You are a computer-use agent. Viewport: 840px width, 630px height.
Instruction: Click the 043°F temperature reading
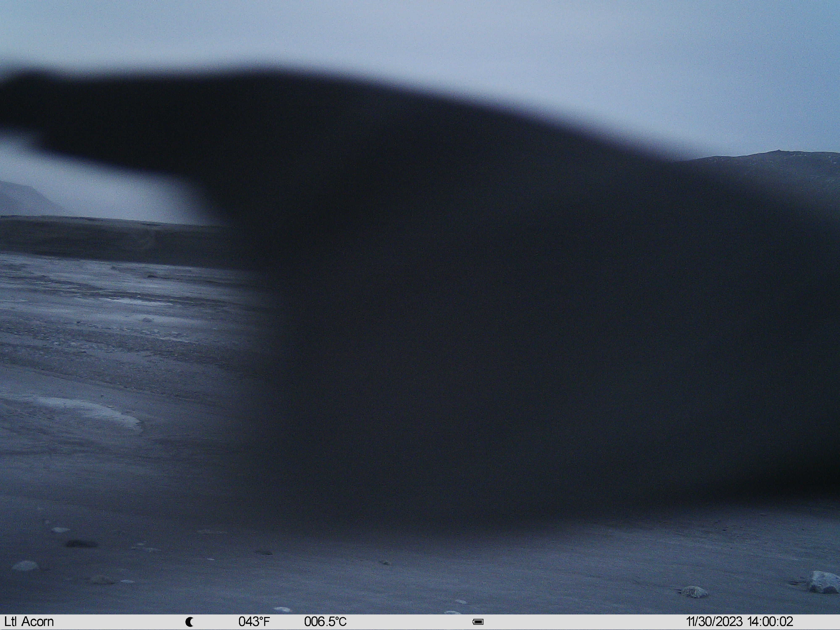pyautogui.click(x=254, y=622)
